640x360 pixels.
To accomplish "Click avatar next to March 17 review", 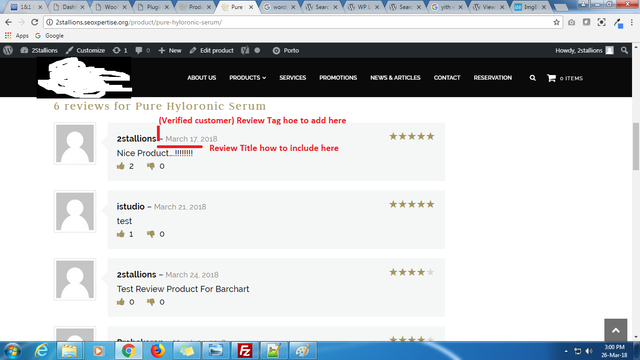I will [x=75, y=143].
